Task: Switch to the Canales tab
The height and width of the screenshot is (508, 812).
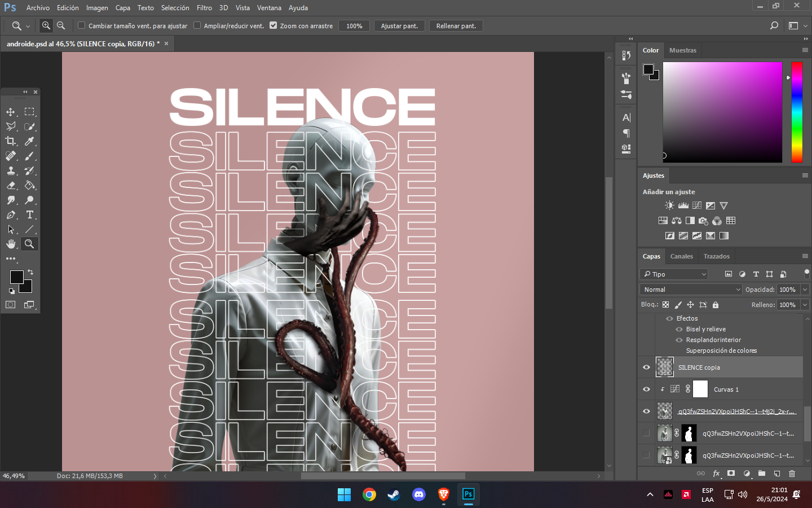Action: (681, 256)
